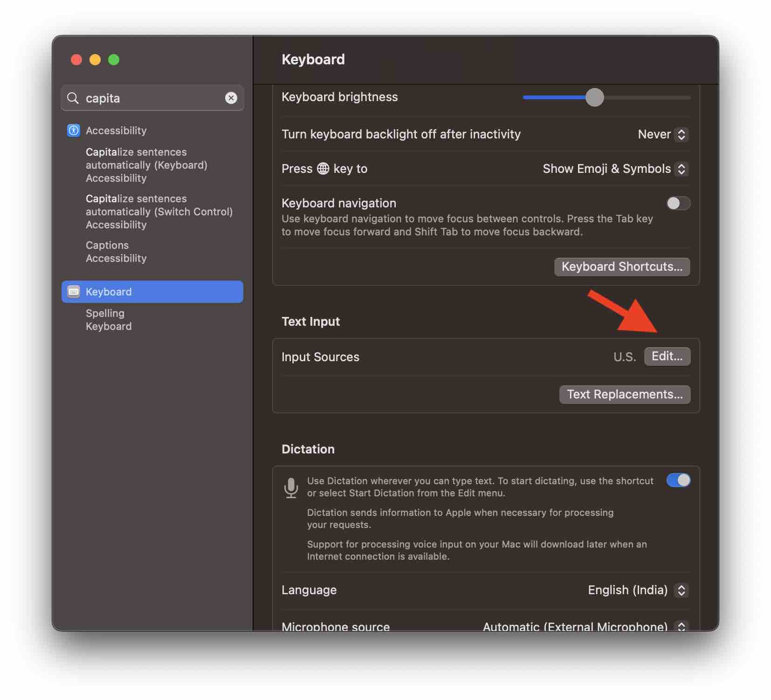The image size is (771, 700).
Task: Click Edit next to Input Sources
Action: pyautogui.click(x=667, y=357)
